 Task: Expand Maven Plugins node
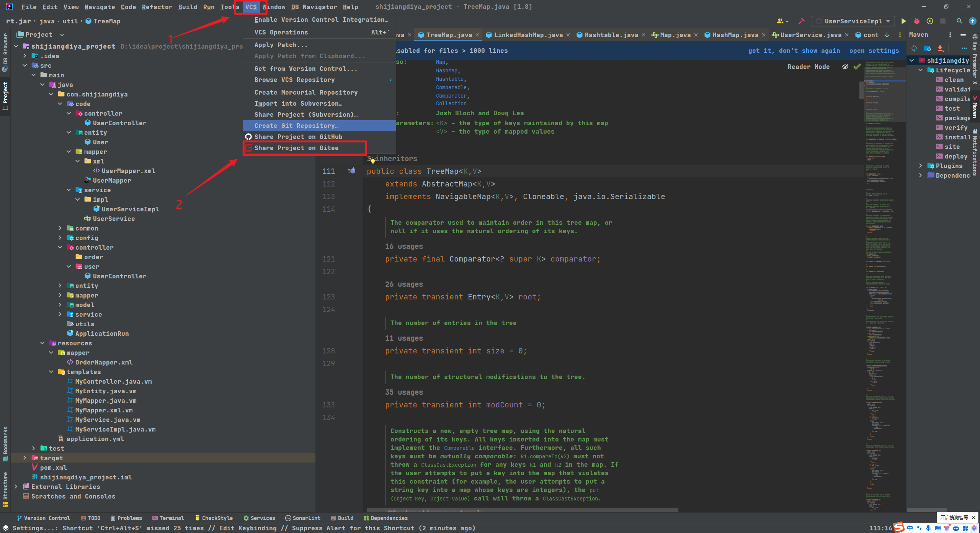click(x=921, y=166)
